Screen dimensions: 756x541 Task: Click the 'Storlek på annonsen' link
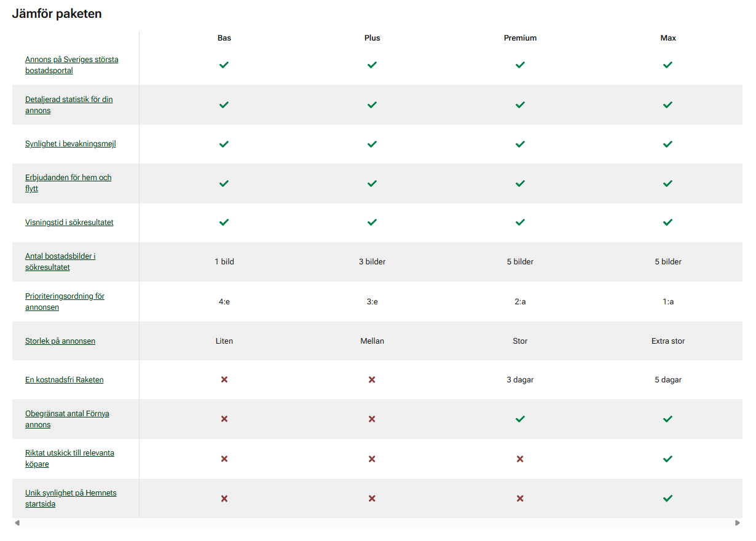coord(60,341)
